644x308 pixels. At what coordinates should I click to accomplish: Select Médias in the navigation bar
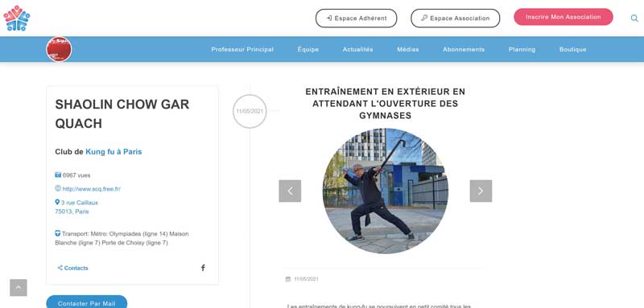[408, 49]
